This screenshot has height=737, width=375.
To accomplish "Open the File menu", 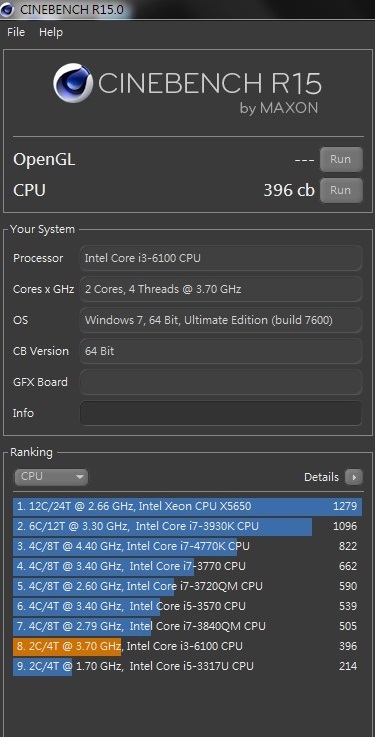I will point(16,32).
